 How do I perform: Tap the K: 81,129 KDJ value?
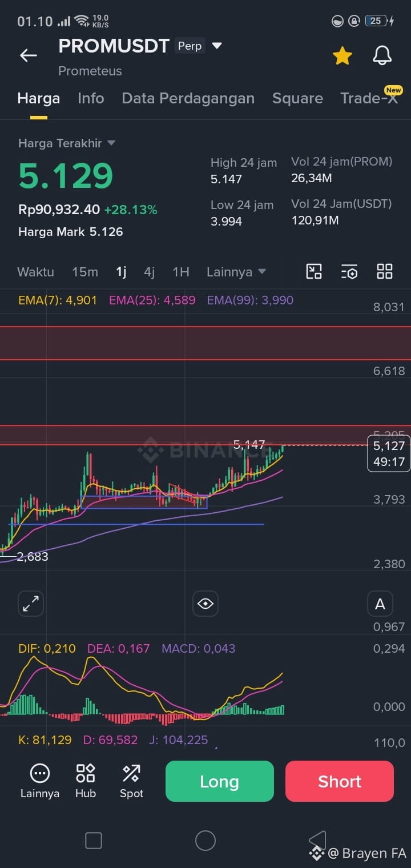click(x=45, y=740)
